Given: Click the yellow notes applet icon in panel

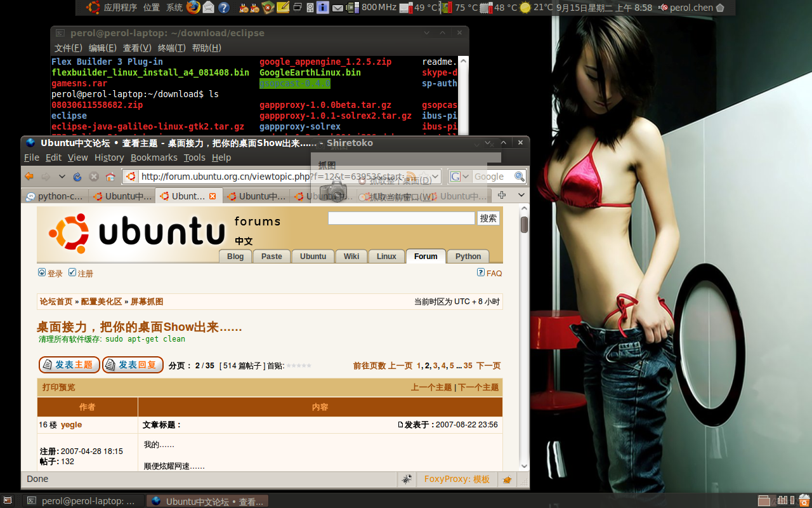Looking at the screenshot, I should [x=283, y=8].
